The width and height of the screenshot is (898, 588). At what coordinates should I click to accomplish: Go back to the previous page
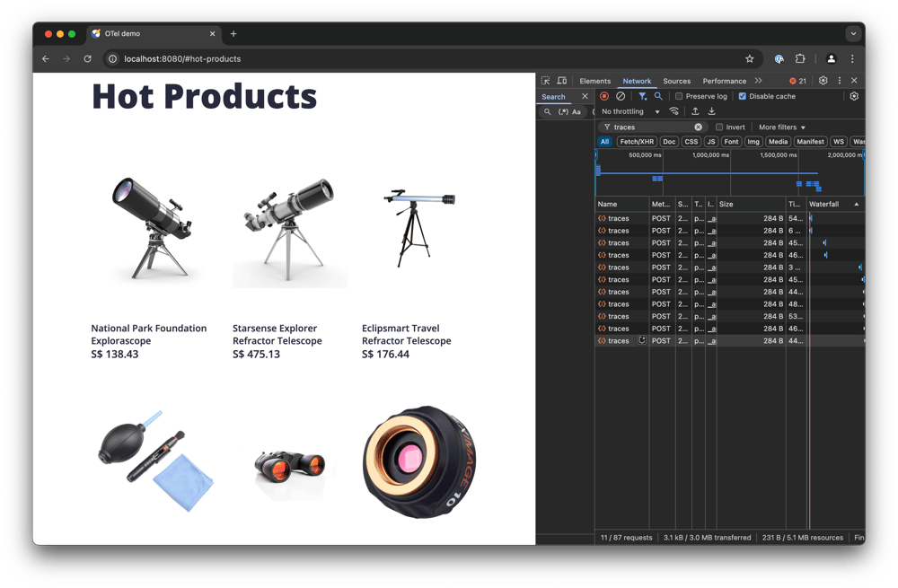tap(46, 58)
